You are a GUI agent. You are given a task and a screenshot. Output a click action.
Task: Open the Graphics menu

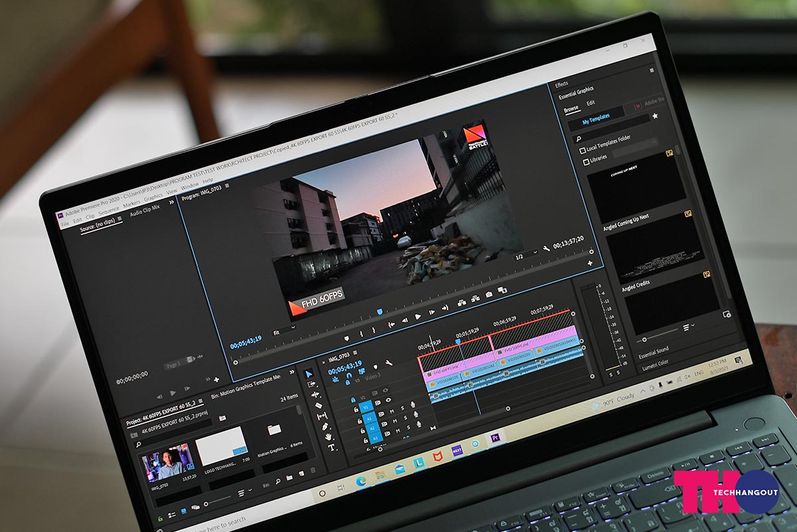153,197
